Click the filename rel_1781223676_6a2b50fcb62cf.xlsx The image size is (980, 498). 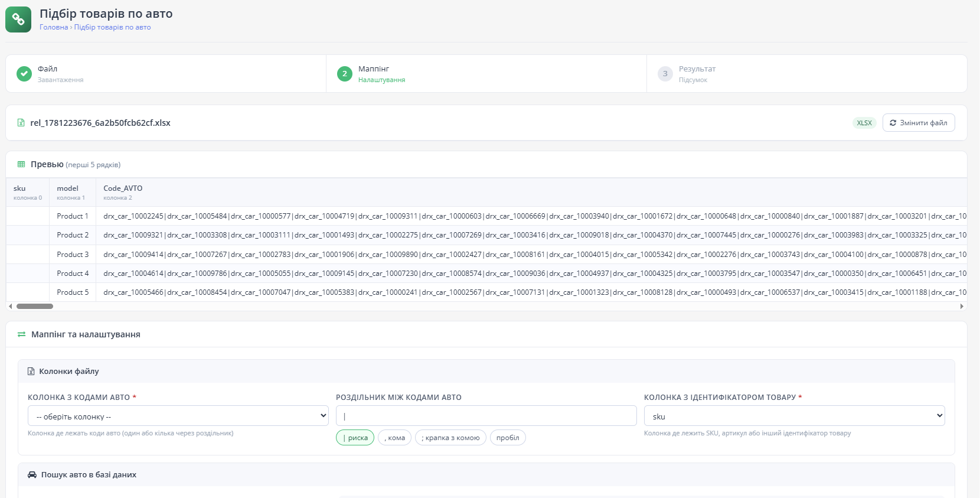100,123
